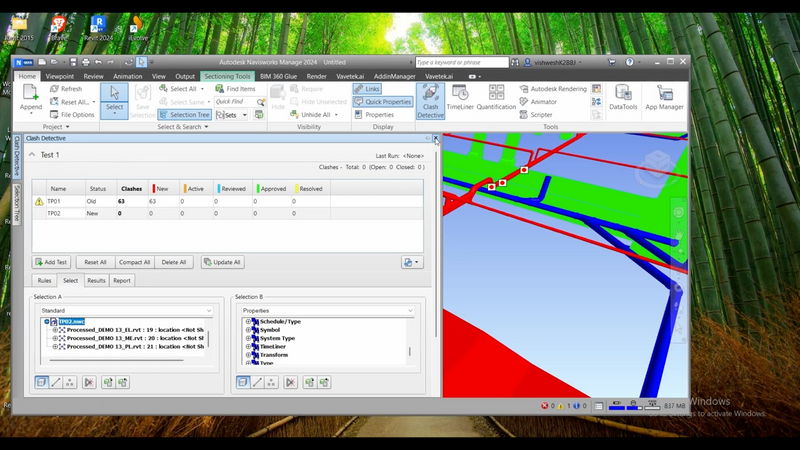The image size is (800, 450).
Task: Switch to the Review ribbon tab
Action: coord(93,76)
